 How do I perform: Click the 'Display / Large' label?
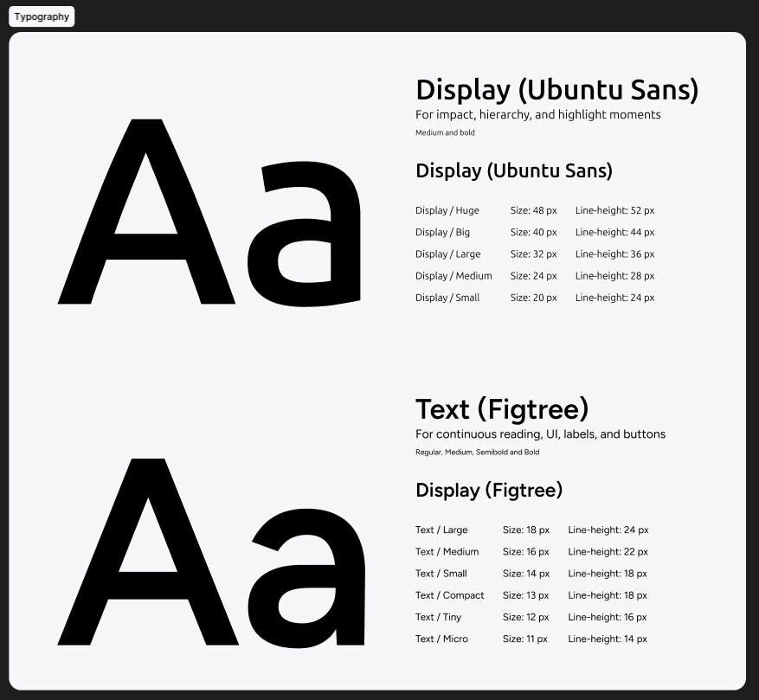click(x=447, y=254)
